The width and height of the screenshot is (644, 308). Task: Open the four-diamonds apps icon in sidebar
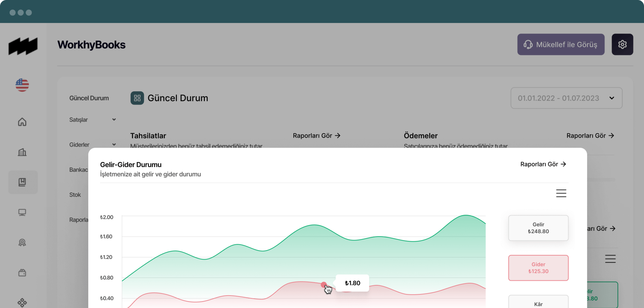coord(22,303)
